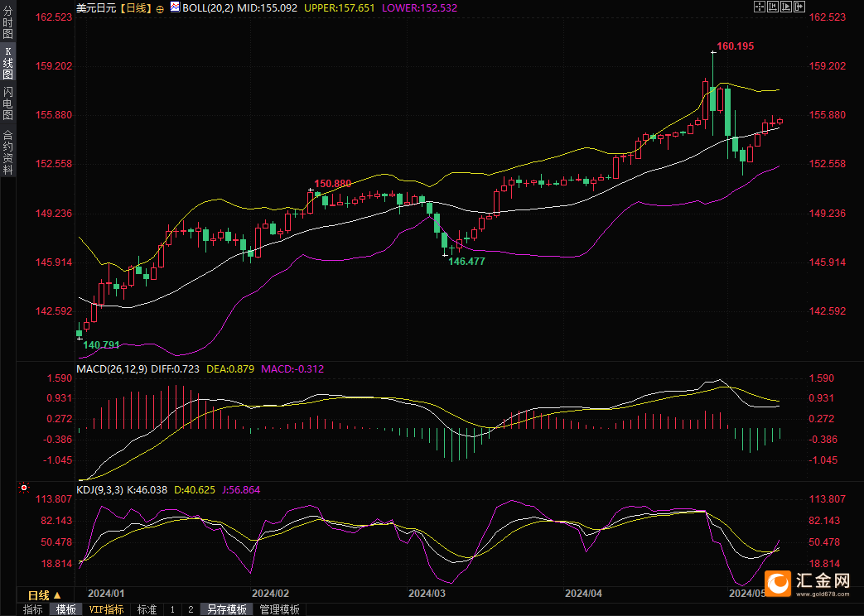Viewport: 864px width, 616px height.
Task: Click the 146.477 low price label
Action: click(466, 262)
